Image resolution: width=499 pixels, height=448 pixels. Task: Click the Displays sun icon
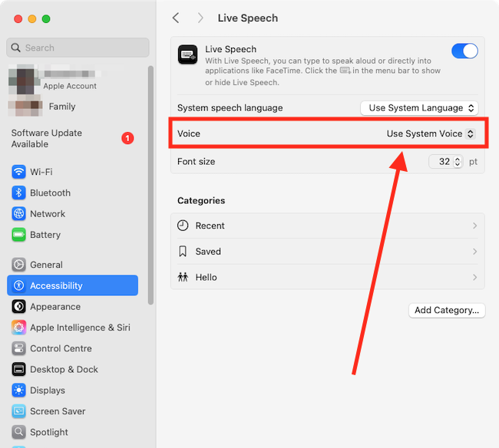[18, 390]
